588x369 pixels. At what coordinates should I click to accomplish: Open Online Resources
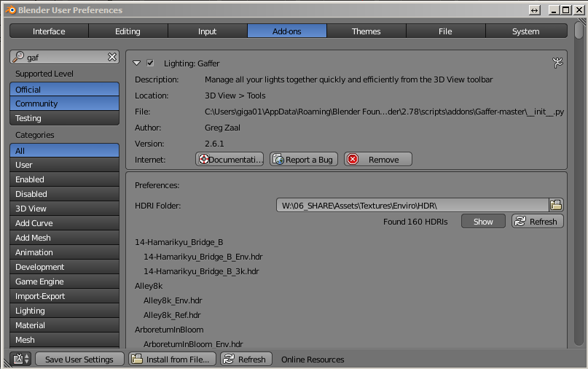[x=313, y=360]
